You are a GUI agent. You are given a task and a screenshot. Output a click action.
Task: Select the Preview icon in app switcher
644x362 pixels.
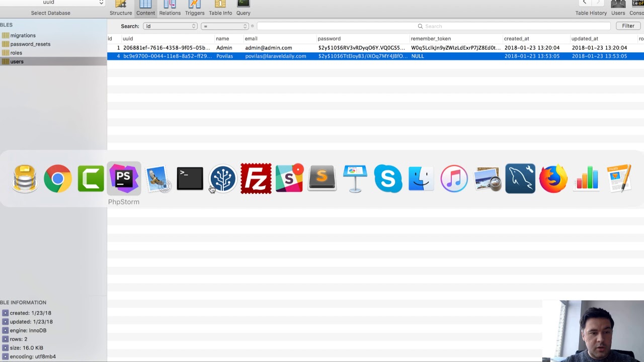[x=487, y=178]
